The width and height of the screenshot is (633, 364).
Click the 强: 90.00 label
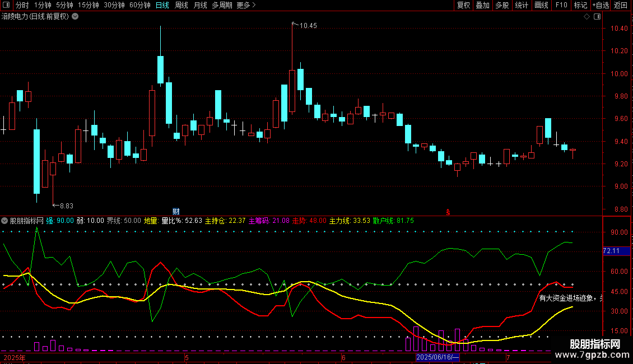pos(60,221)
